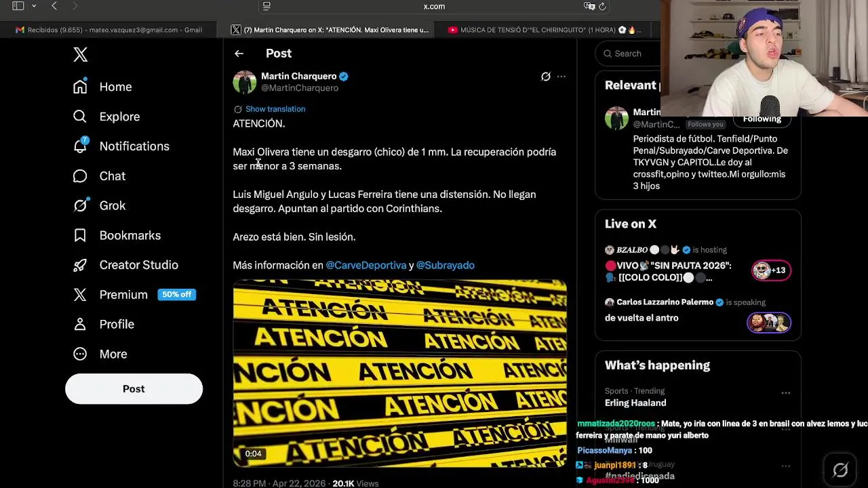Viewport: 868px width, 488px height.
Task: Open Martin Charquero's avatar on the post
Action: point(245,82)
